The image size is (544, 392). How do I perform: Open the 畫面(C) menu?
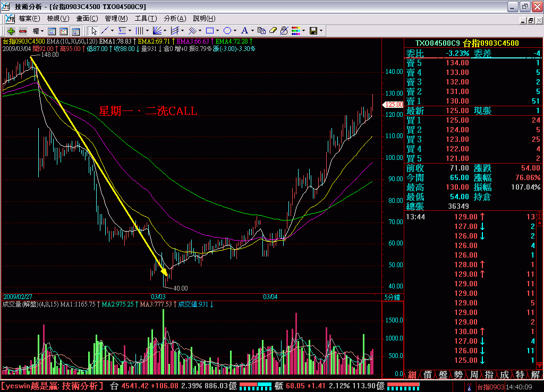tap(87, 19)
